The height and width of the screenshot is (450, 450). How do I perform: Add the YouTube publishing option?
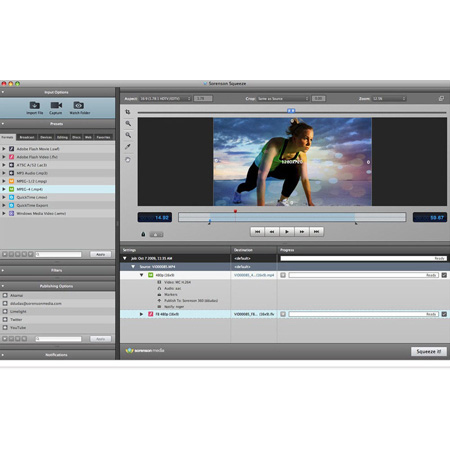5,327
